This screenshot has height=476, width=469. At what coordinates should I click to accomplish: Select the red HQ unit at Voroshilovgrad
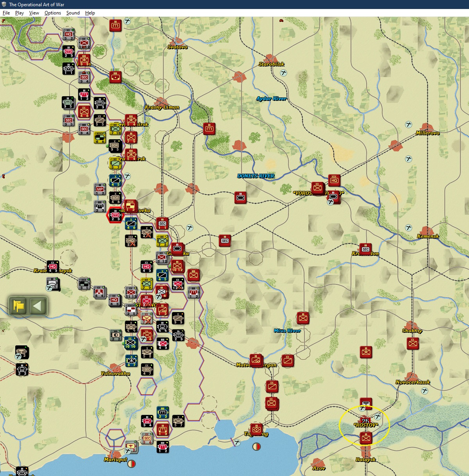[334, 180]
